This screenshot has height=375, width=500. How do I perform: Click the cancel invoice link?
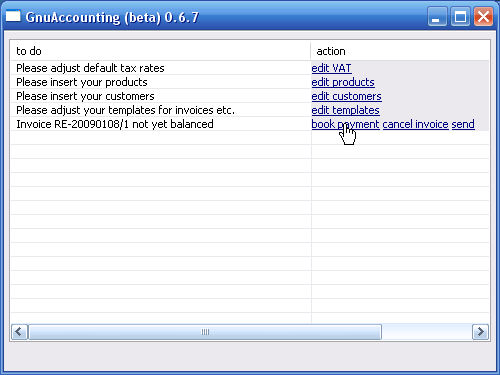(x=415, y=124)
